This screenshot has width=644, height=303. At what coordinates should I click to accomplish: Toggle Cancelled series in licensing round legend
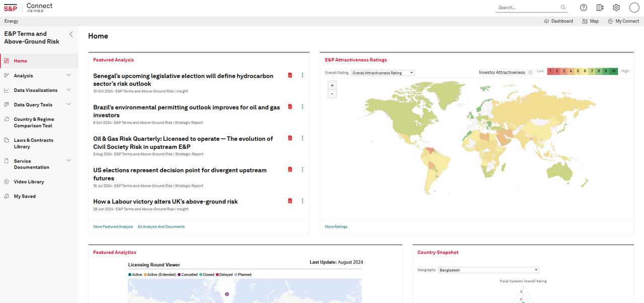point(189,275)
